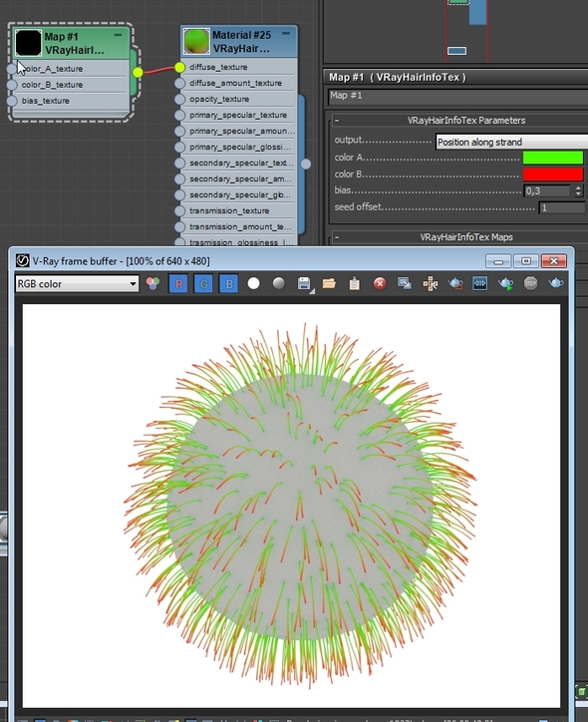Toggle the blue channel button

228,283
